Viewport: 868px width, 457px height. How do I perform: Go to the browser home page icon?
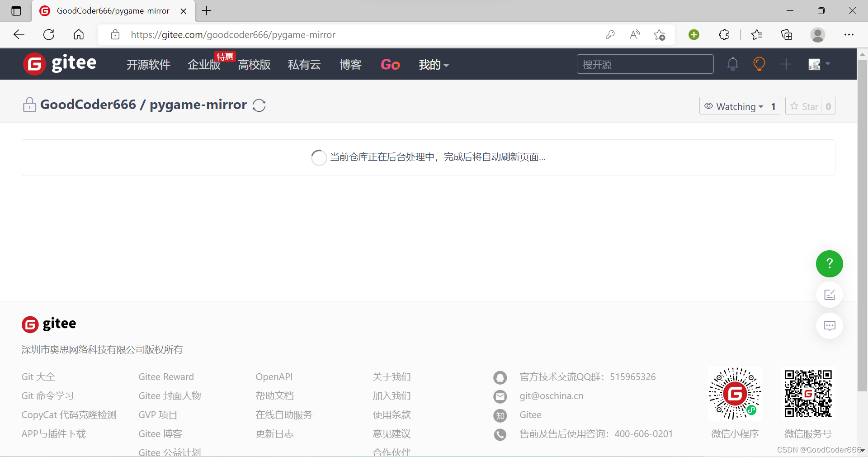point(79,34)
